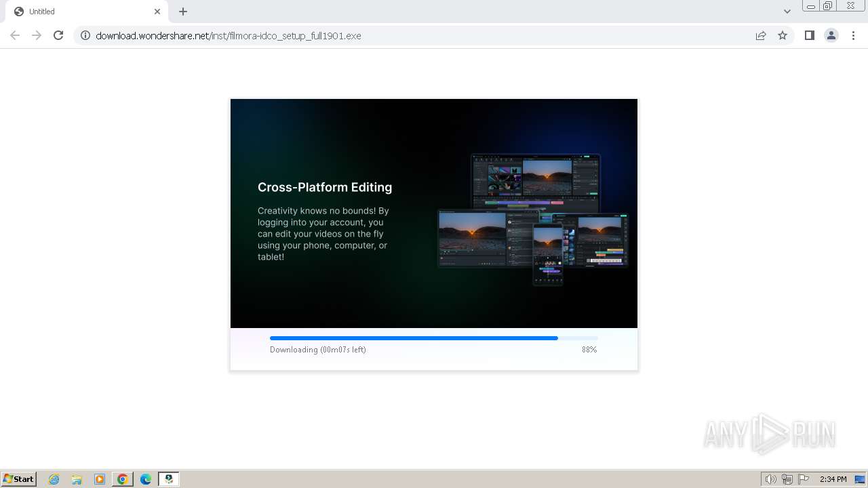
Task: Open a new browser tab
Action: (x=183, y=12)
